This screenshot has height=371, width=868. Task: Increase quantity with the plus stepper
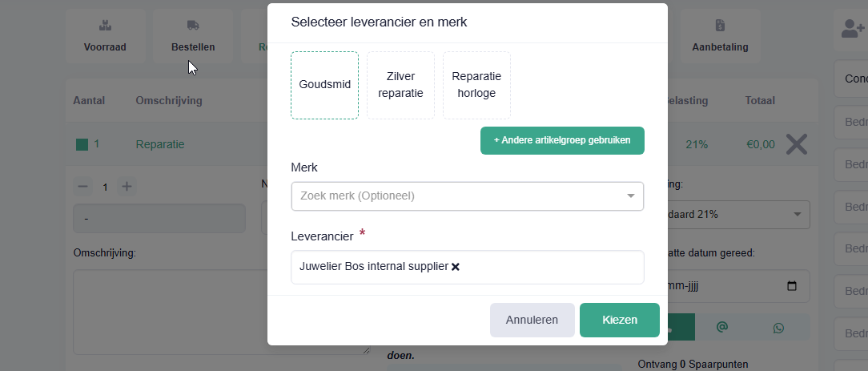127,187
